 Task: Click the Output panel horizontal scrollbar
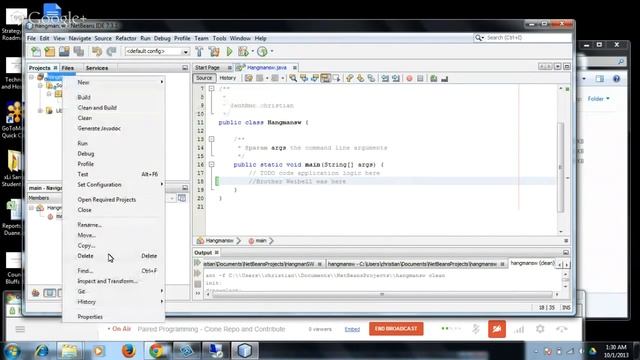[382, 294]
